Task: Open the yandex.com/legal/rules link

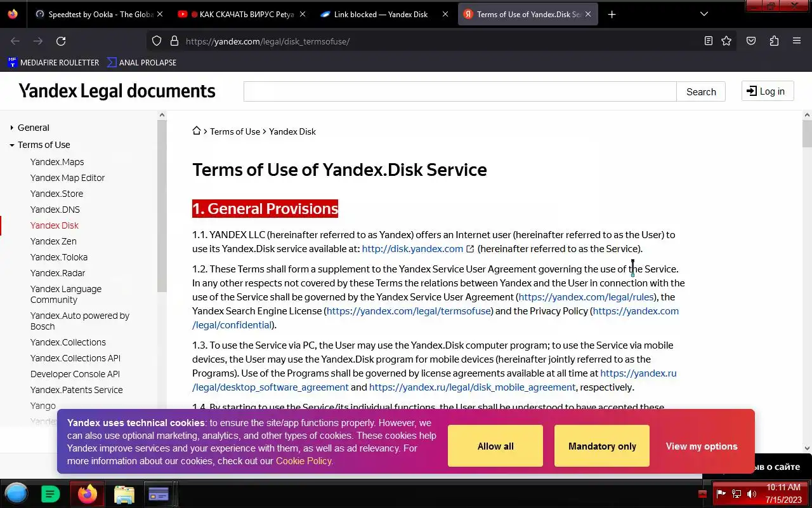Action: tap(586, 297)
